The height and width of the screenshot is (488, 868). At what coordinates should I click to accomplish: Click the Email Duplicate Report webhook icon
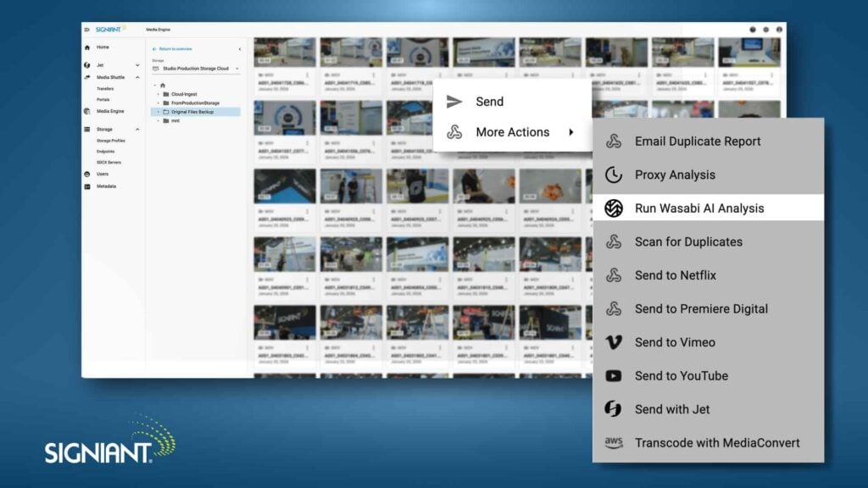(614, 141)
